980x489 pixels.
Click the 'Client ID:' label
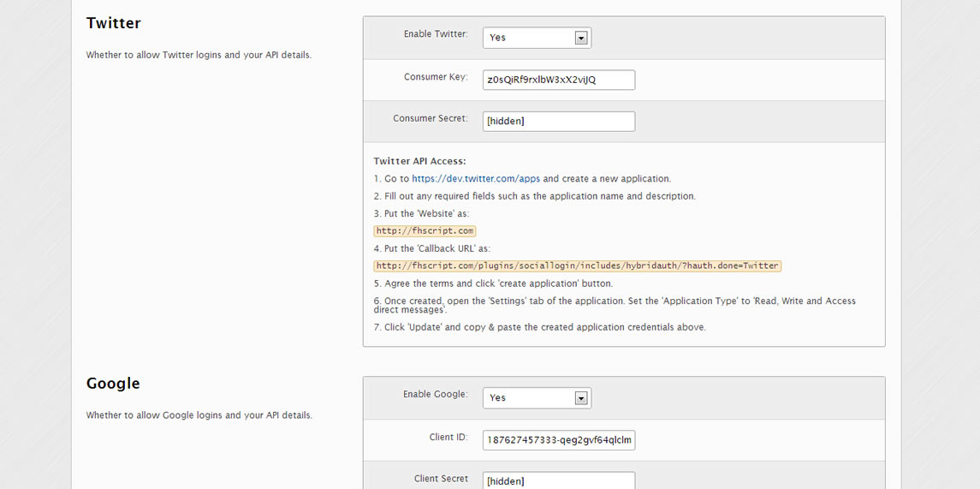point(448,437)
